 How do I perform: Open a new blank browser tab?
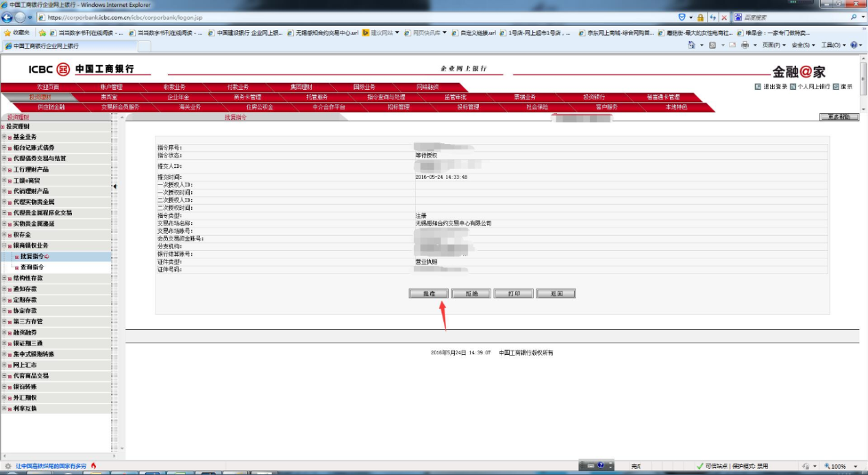coord(145,46)
